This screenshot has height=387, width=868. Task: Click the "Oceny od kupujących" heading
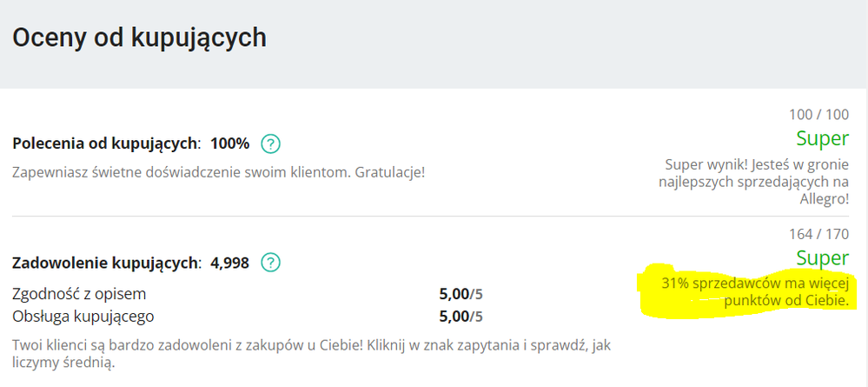pos(139,38)
